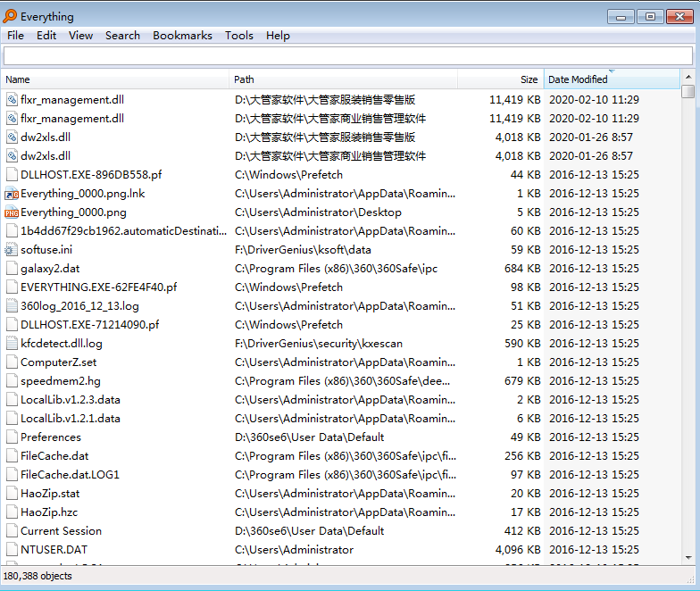
Task: Click the LocalLib.v1.2.3.data file icon
Action: pyautogui.click(x=12, y=400)
